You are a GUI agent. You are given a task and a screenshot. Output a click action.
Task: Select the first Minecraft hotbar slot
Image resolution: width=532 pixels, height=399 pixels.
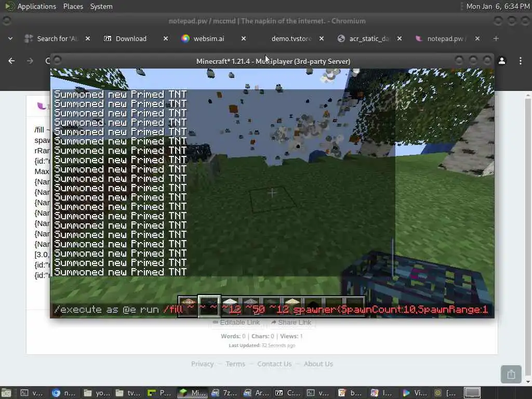pyautogui.click(x=188, y=307)
